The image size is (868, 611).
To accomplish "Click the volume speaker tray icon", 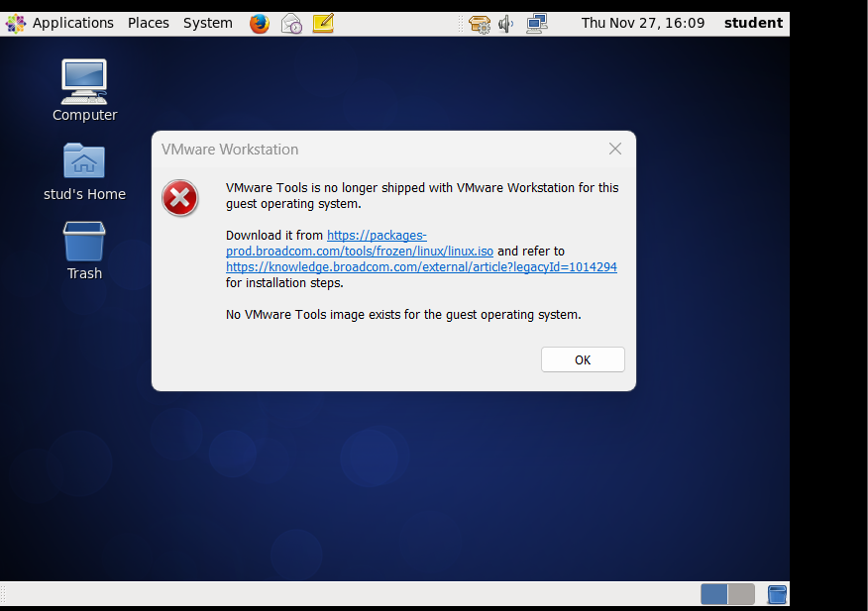I will tap(505, 24).
